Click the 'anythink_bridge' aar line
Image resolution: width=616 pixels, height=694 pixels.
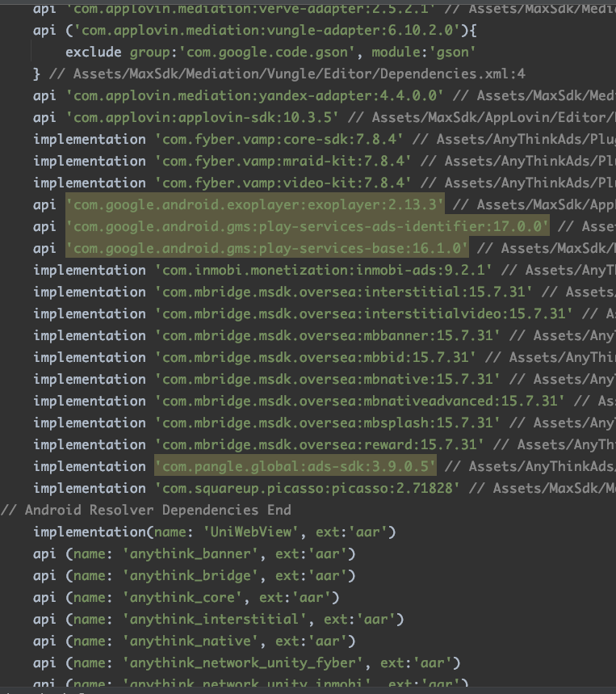coord(194,575)
